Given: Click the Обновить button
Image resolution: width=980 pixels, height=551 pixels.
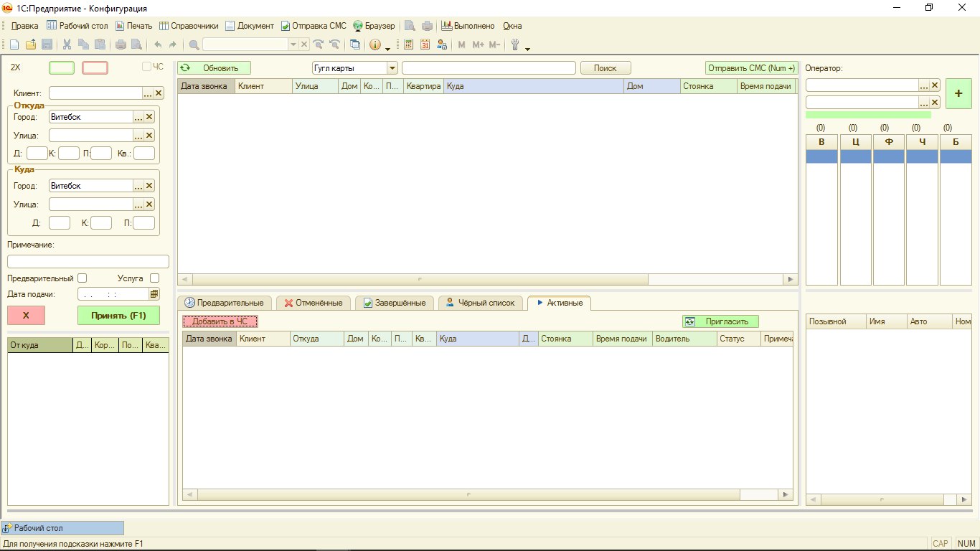Looking at the screenshot, I should click(215, 68).
